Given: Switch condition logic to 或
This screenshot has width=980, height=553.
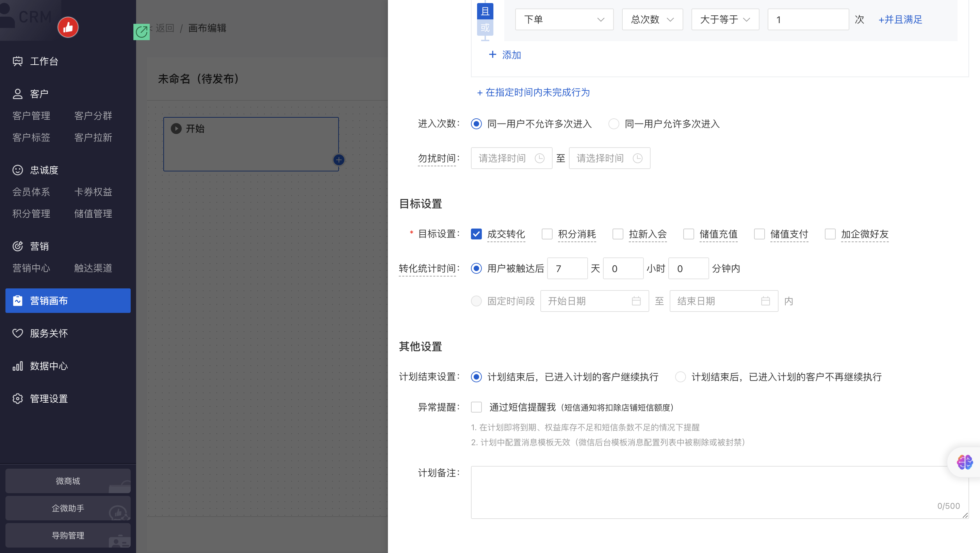Looking at the screenshot, I should coord(485,28).
